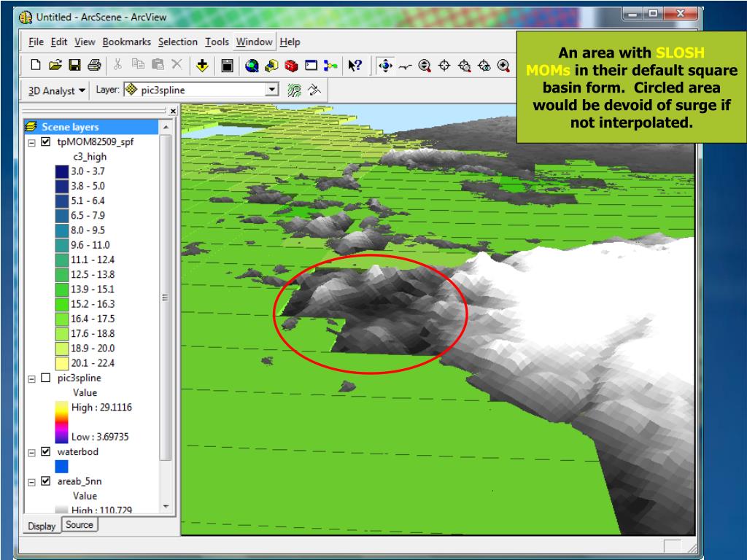The height and width of the screenshot is (560, 747).
Task: Open the ModelBuilder icon
Action: [330, 65]
